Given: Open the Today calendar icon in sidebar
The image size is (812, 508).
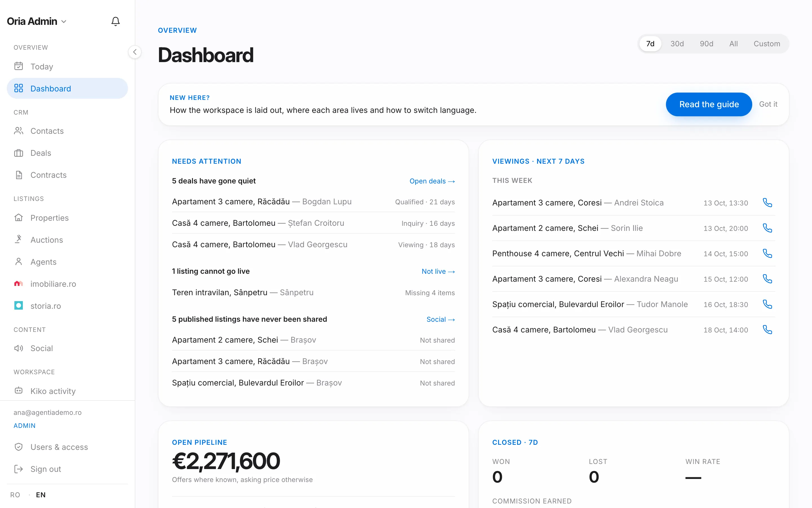Looking at the screenshot, I should [x=19, y=66].
